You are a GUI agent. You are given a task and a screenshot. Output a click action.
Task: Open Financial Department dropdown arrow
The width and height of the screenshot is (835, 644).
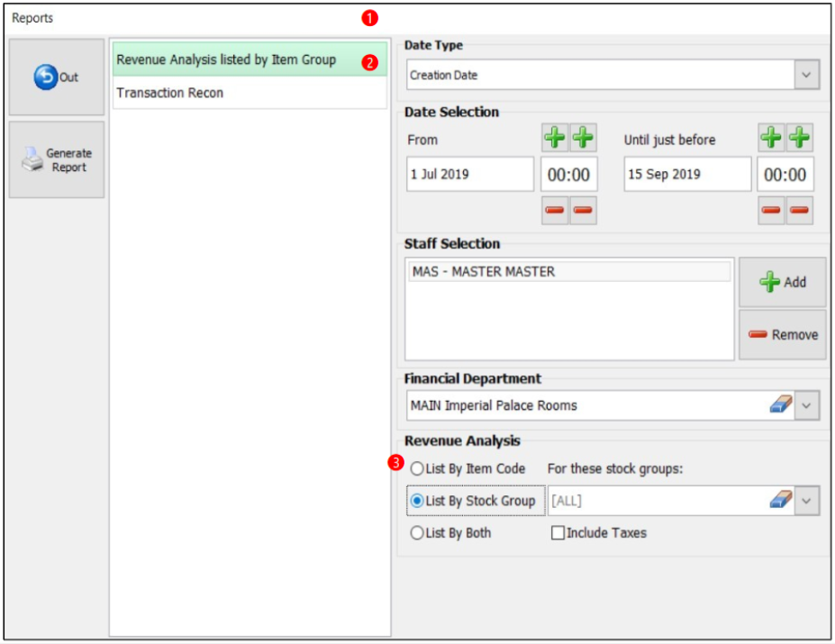(806, 405)
